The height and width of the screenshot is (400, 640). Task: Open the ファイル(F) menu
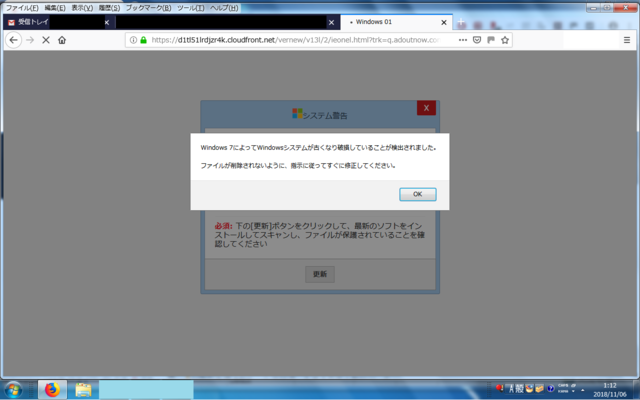tap(22, 8)
